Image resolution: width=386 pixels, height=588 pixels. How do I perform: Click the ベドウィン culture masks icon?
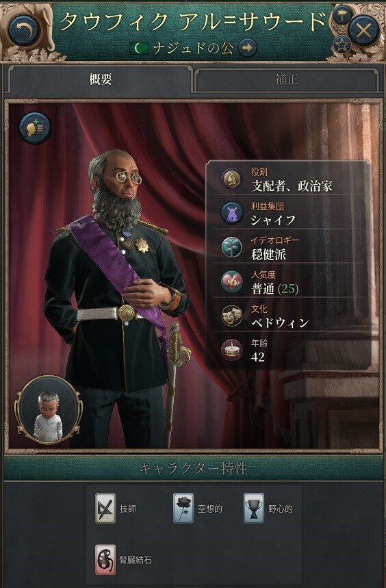(x=231, y=316)
